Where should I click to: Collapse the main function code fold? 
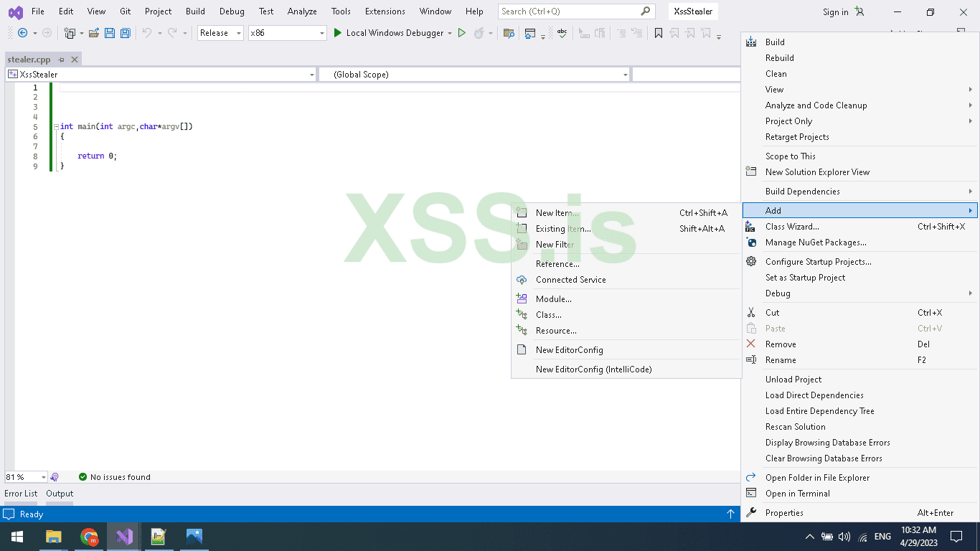tap(56, 126)
